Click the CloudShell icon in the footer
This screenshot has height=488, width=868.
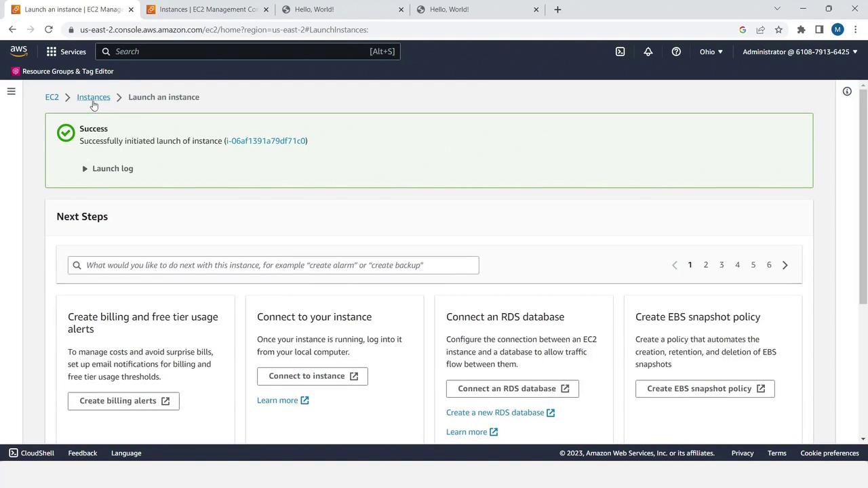[x=14, y=453]
